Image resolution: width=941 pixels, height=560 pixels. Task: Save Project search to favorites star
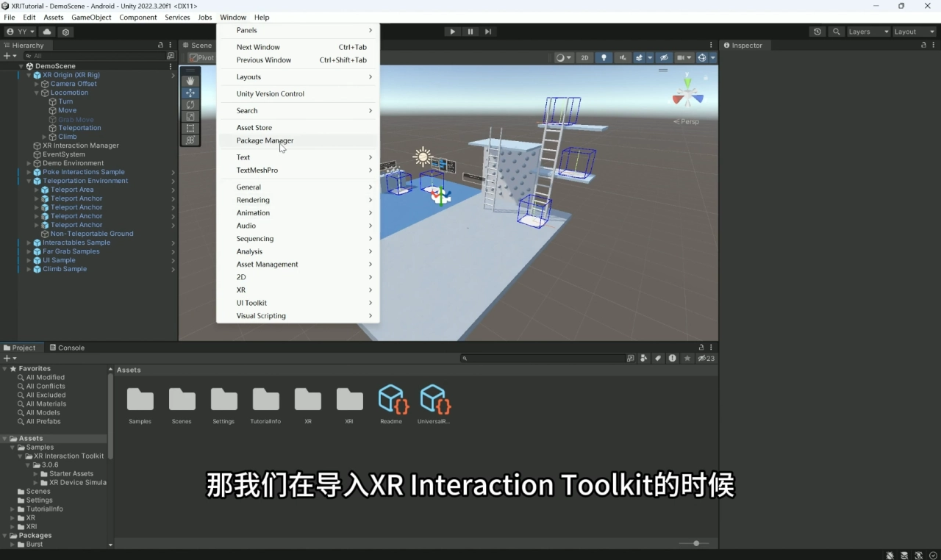coord(687,359)
